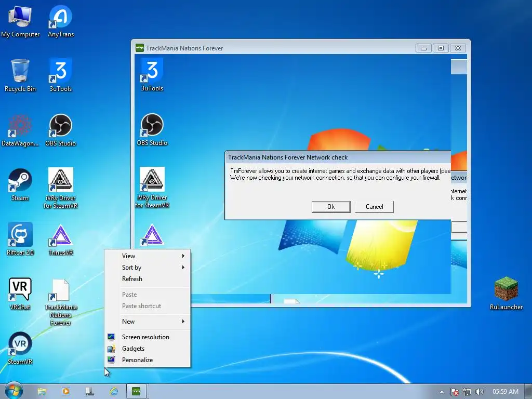The image size is (532, 399).
Task: Show hidden tray icons arrow
Action: 442,392
